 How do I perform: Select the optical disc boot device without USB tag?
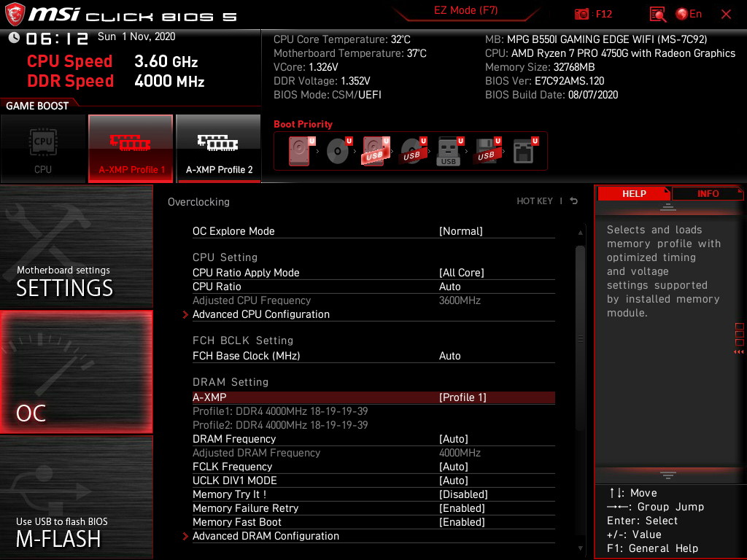[339, 151]
